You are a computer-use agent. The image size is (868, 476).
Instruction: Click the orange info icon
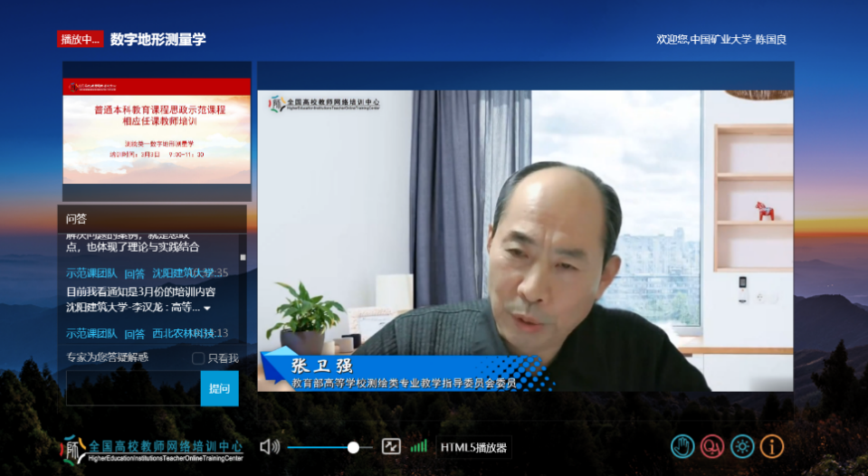point(772,446)
